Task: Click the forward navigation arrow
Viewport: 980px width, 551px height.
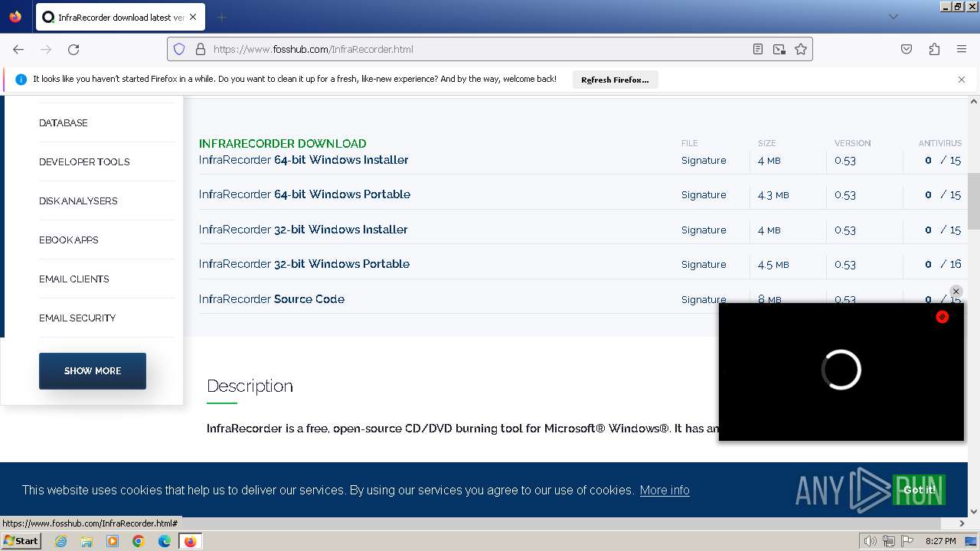Action: 46,49
